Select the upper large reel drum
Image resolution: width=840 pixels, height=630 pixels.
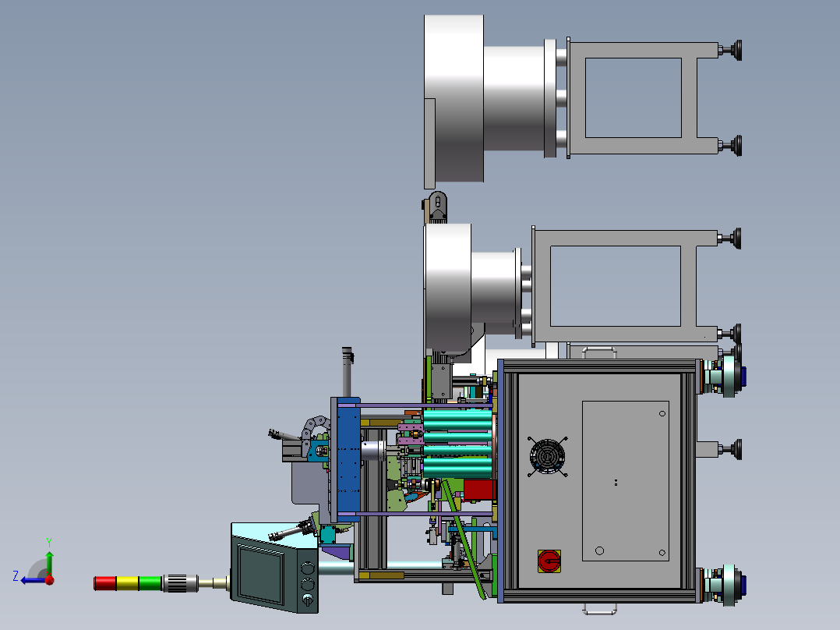[454, 98]
